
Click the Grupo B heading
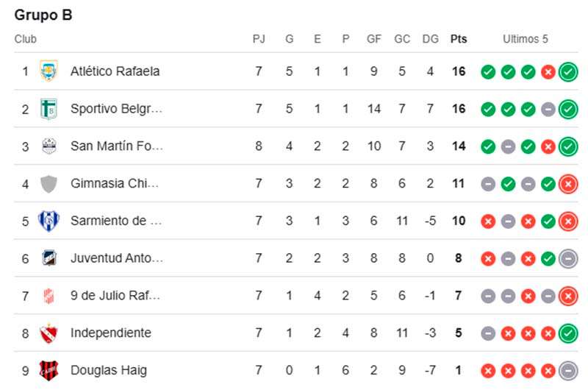tap(43, 15)
